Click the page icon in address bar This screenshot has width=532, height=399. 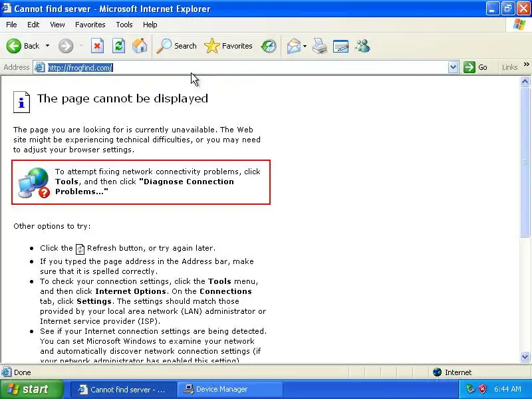[40, 68]
